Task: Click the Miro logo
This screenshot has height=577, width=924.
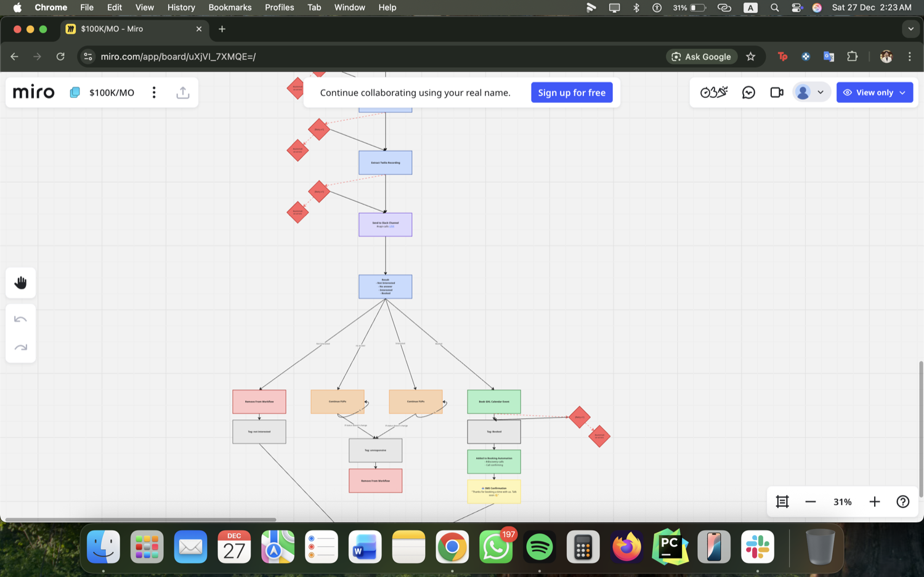Action: click(33, 92)
